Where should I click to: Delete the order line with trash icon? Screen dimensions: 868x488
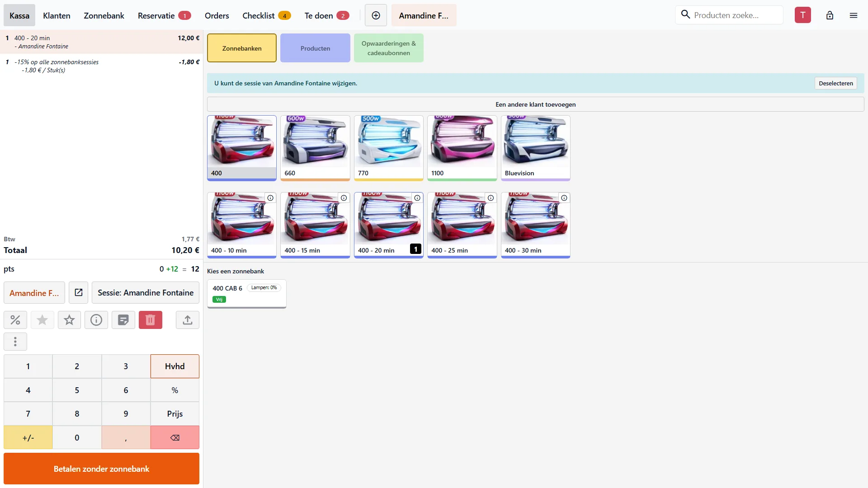tap(151, 320)
